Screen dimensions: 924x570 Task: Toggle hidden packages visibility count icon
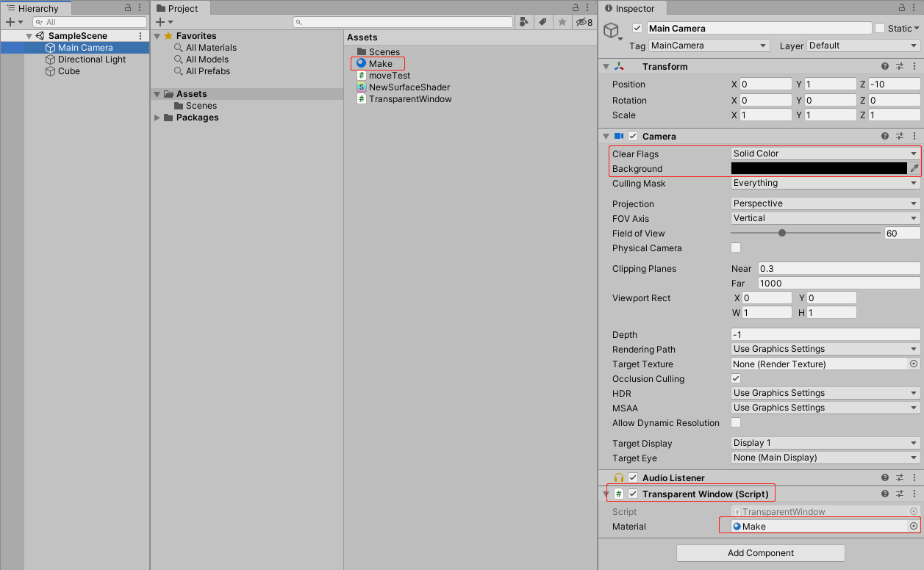pos(584,22)
